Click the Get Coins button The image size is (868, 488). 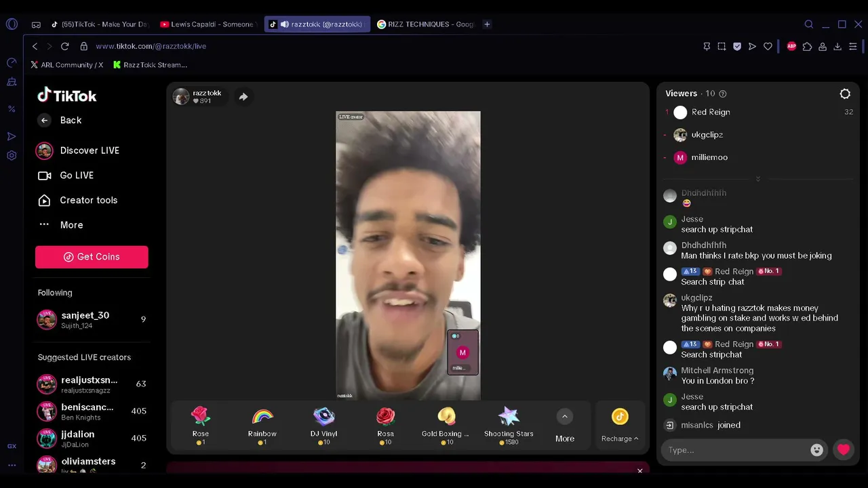coord(92,257)
